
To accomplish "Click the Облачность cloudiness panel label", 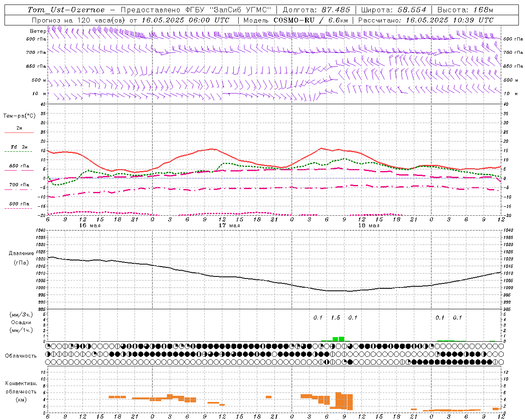I will (21, 356).
